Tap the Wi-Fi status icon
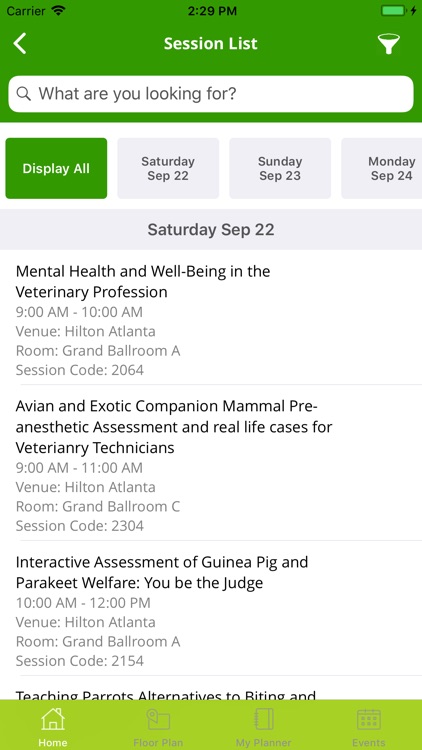Screen dimensions: 422x750 58,11
